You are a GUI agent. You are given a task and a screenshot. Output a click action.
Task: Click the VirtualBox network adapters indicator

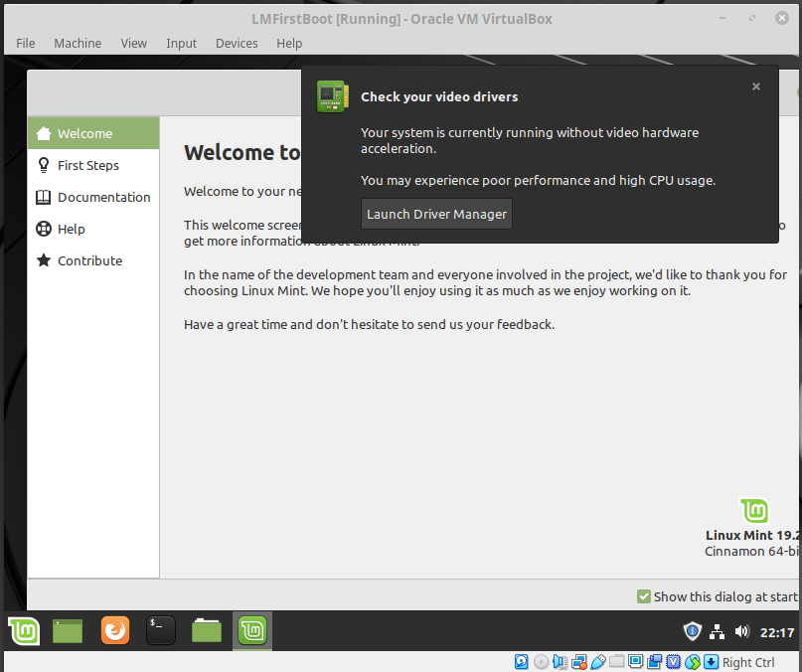[579, 662]
